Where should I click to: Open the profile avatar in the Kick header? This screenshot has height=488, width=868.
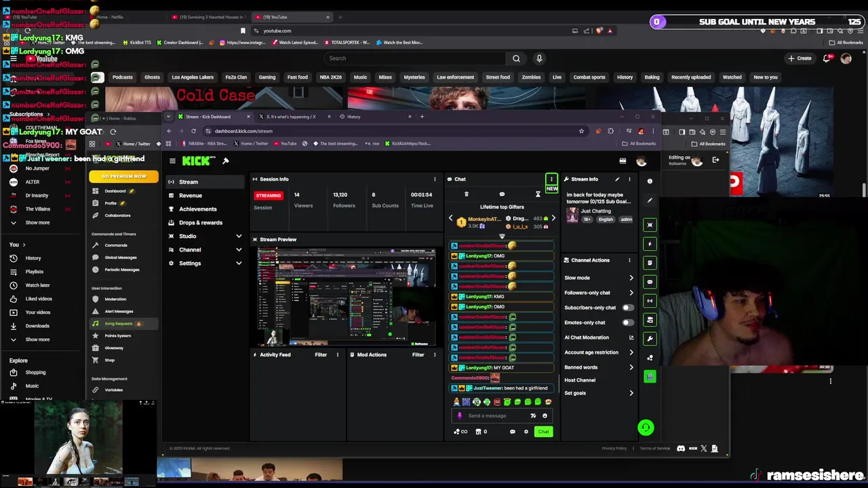click(x=641, y=161)
